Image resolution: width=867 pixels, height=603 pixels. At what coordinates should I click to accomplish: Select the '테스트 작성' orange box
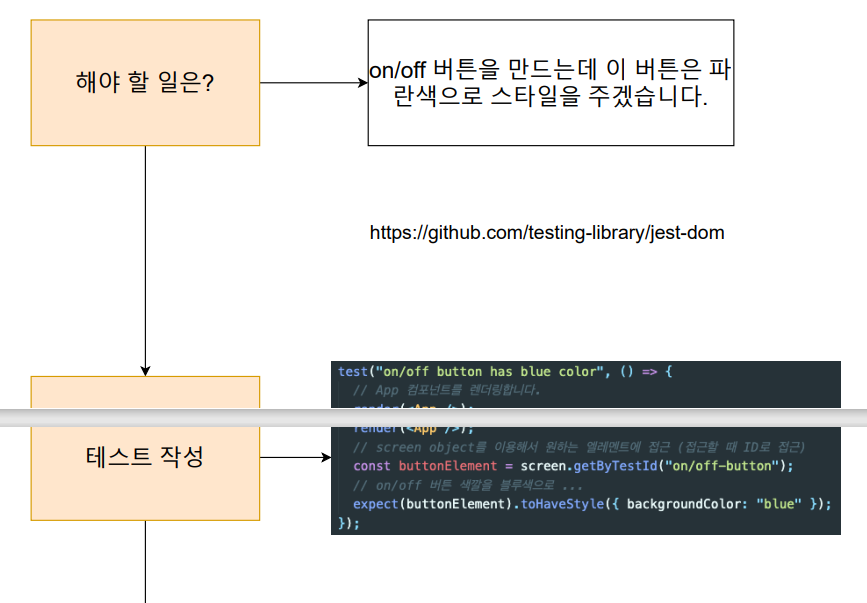[x=145, y=448]
